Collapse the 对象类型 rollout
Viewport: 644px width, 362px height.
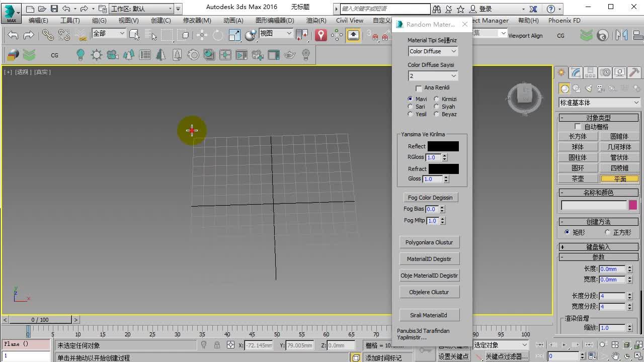[598, 118]
